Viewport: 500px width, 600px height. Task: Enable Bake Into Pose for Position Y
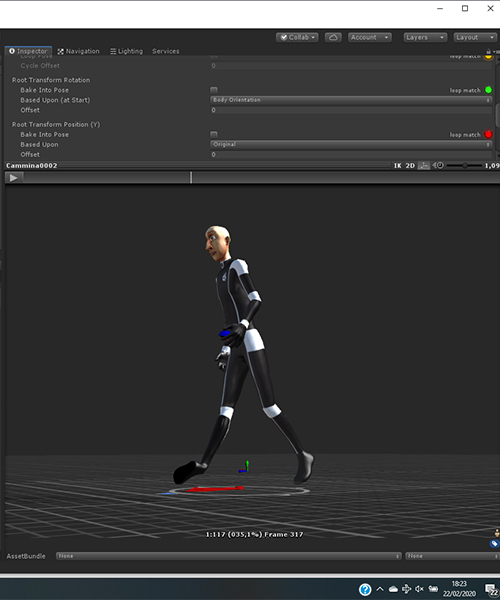point(214,134)
